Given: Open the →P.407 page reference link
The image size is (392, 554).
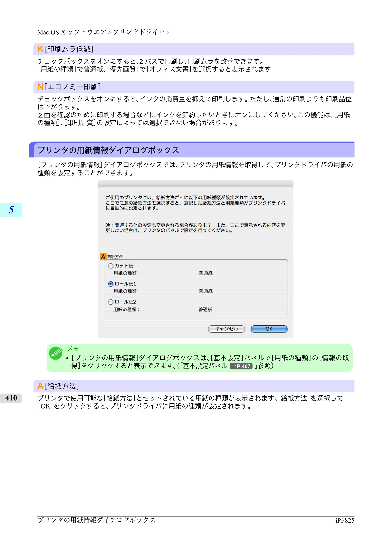Looking at the screenshot, I should pos(241,366).
